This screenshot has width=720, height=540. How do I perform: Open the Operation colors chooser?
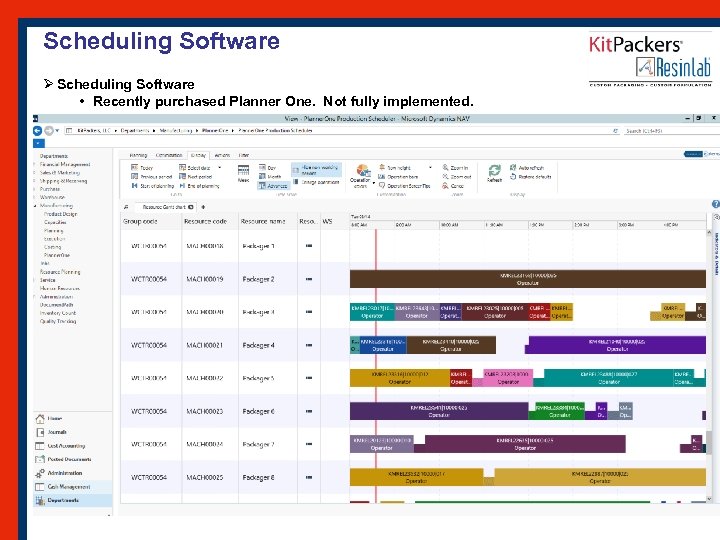(x=362, y=176)
